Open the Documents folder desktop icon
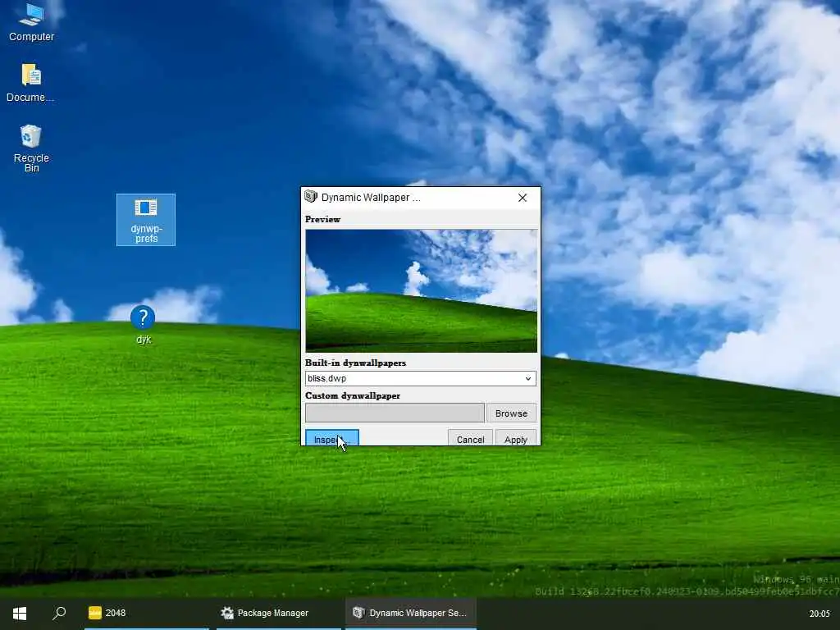Image resolution: width=840 pixels, height=630 pixels. pyautogui.click(x=30, y=83)
